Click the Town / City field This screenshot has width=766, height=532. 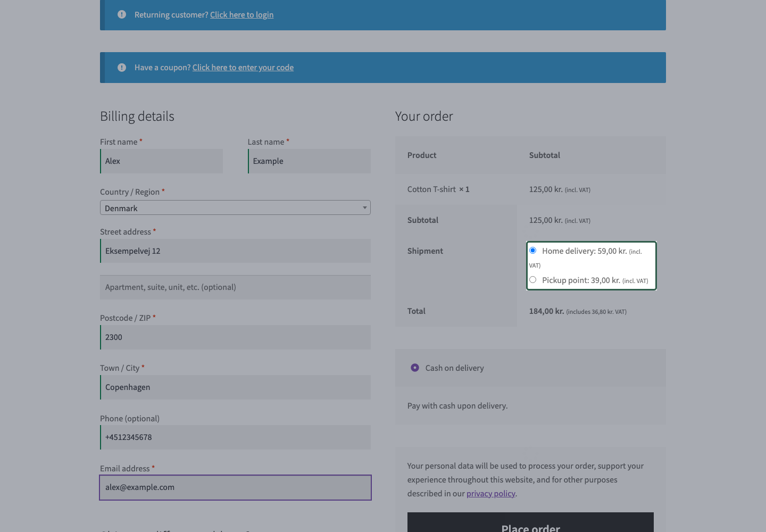[x=235, y=387]
